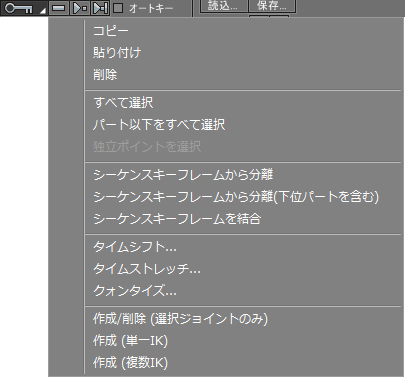This screenshot has height=377, width=405.
Task: Click the 保存... button
Action: (272, 6)
